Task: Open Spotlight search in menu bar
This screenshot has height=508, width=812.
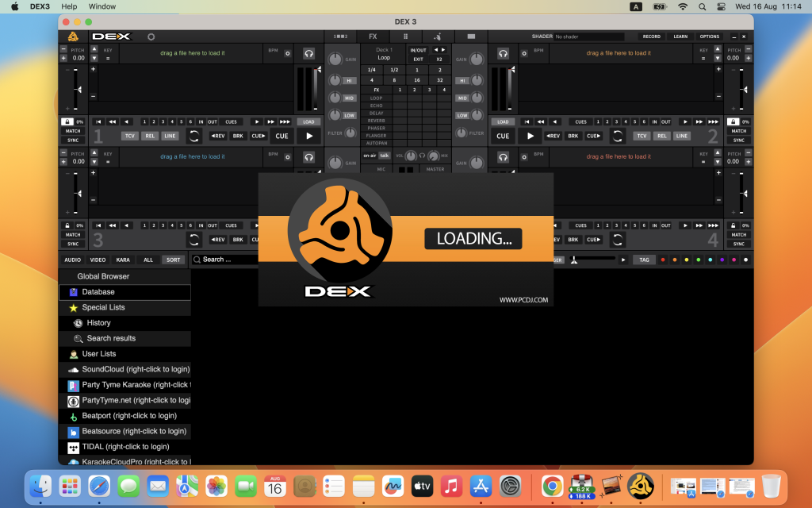Action: click(703, 6)
